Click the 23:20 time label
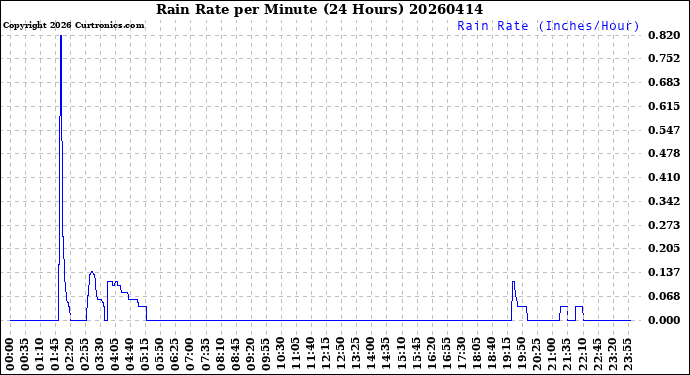The width and height of the screenshot is (690, 375). [613, 355]
